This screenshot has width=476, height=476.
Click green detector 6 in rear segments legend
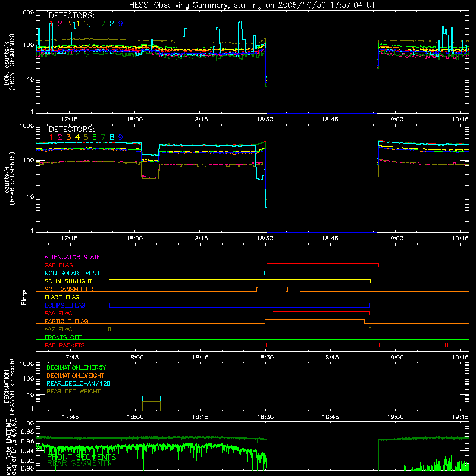(95, 137)
